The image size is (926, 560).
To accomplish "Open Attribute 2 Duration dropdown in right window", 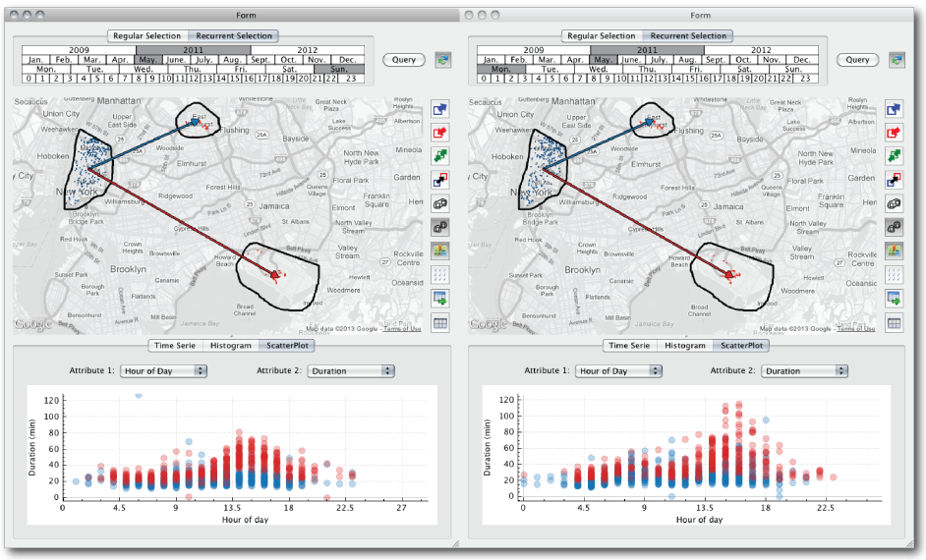I will coord(805,371).
